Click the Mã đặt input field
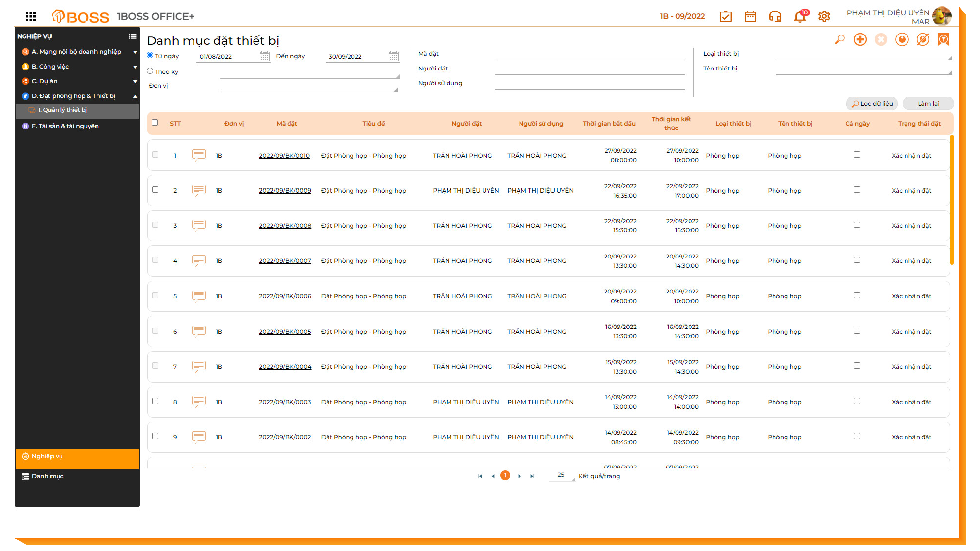 coord(589,55)
